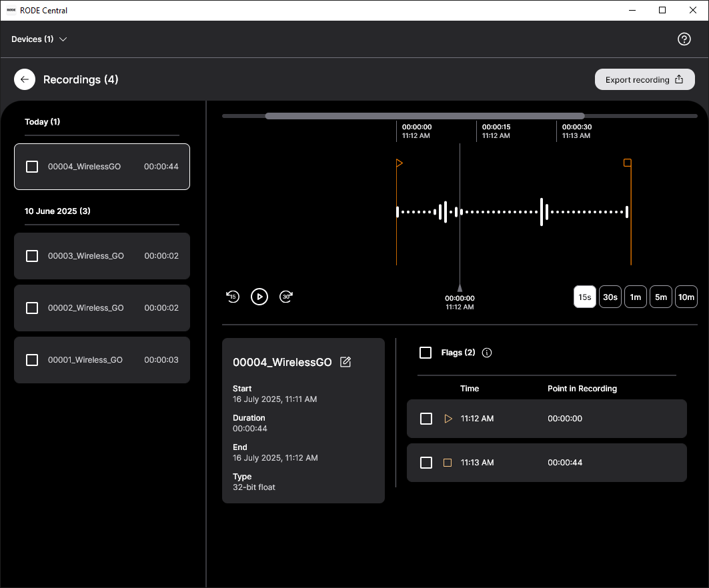
Task: Open the help icon in the top bar
Action: pyautogui.click(x=684, y=39)
